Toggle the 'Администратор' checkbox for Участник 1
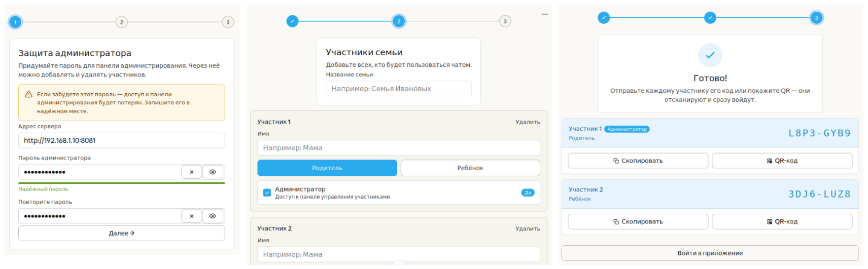The width and height of the screenshot is (868, 269). click(267, 193)
